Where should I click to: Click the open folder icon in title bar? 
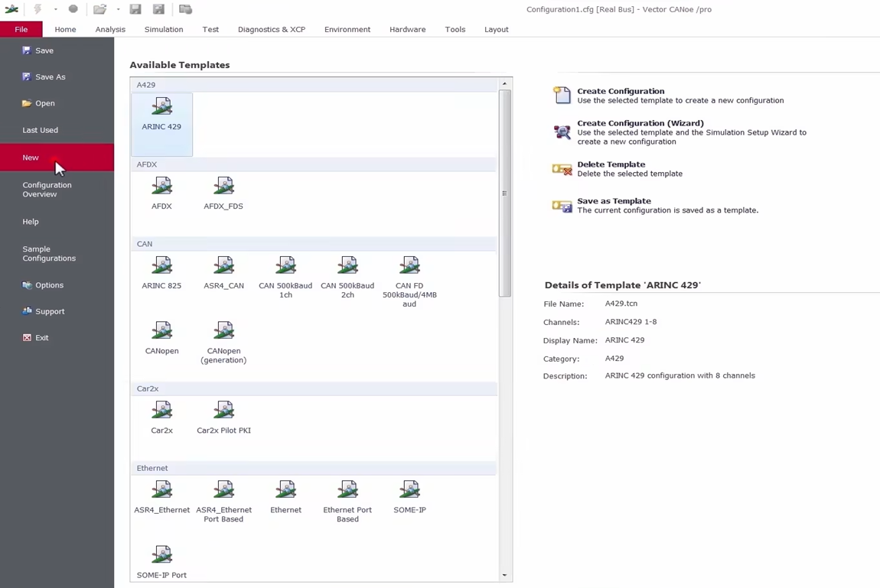[x=100, y=9]
